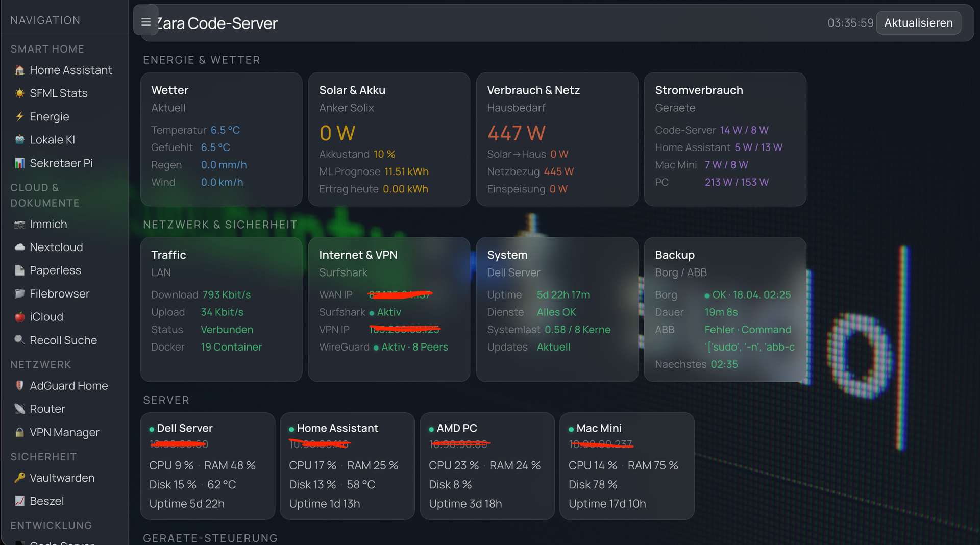
Task: Click the Lokale KI robot icon
Action: point(19,140)
